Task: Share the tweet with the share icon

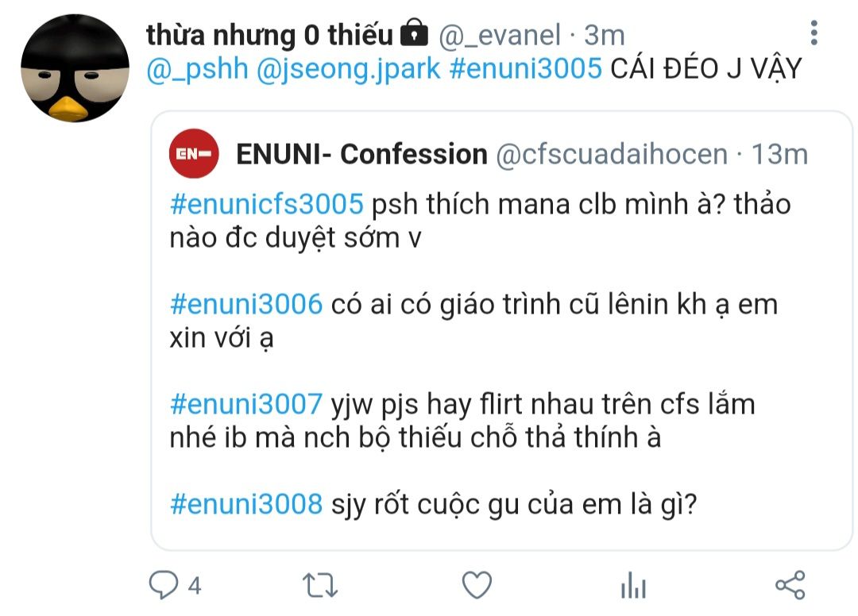Action: tap(790, 585)
